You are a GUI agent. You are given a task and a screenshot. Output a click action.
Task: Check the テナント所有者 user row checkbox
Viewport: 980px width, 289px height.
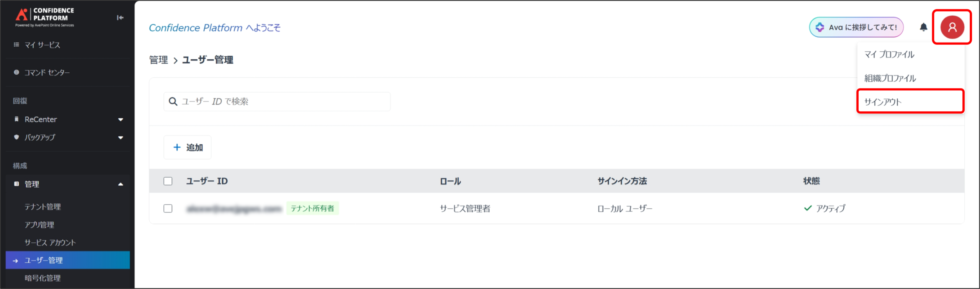[168, 209]
